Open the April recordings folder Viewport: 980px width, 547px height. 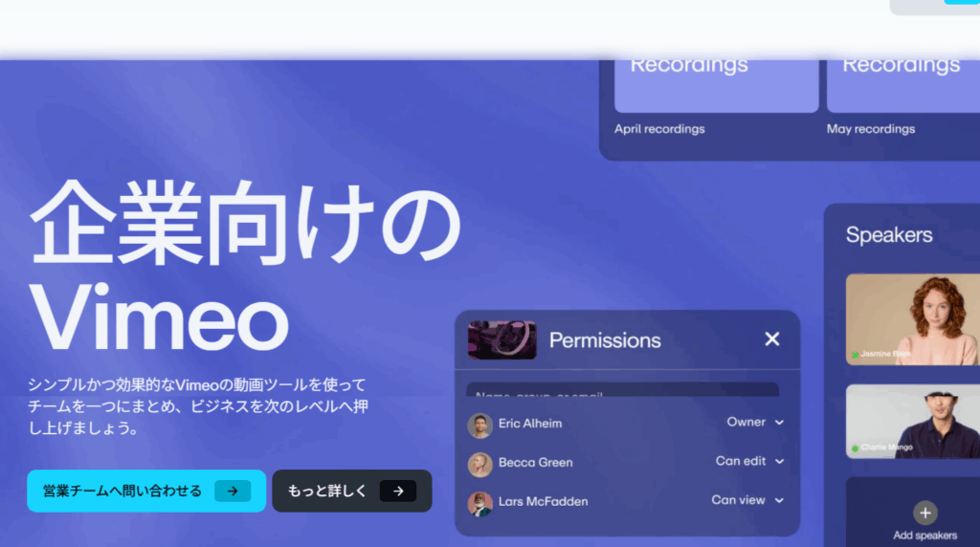(x=716, y=86)
